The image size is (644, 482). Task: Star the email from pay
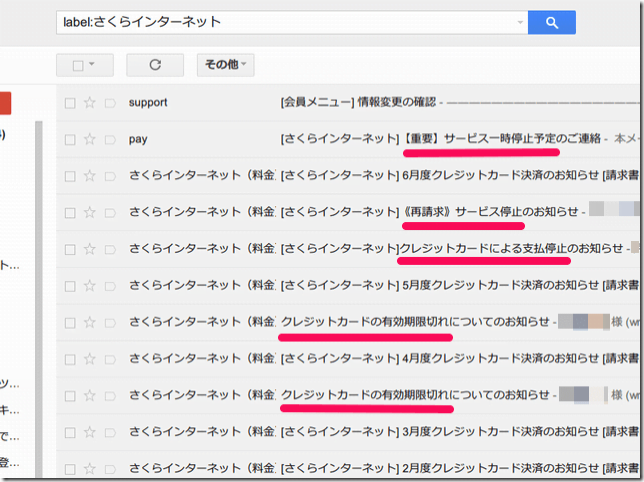89,139
